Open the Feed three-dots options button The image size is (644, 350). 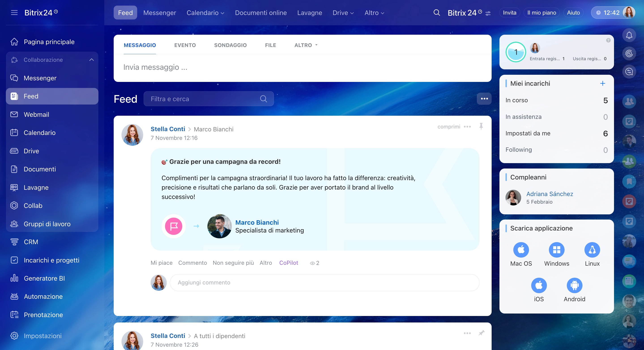click(484, 99)
